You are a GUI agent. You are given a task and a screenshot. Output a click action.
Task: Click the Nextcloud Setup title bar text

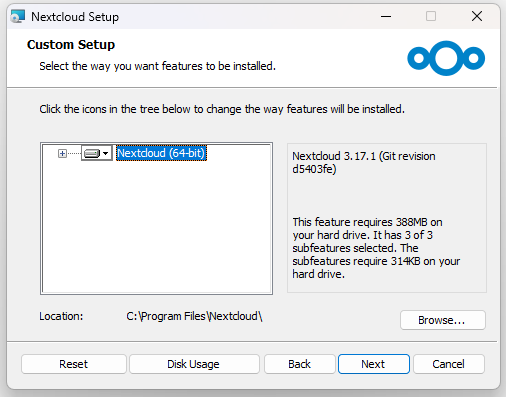point(75,17)
